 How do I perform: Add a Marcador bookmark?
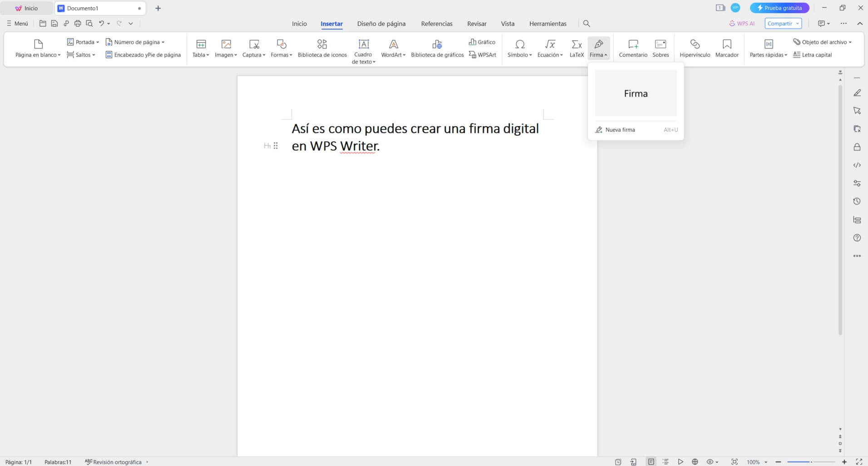tap(727, 48)
